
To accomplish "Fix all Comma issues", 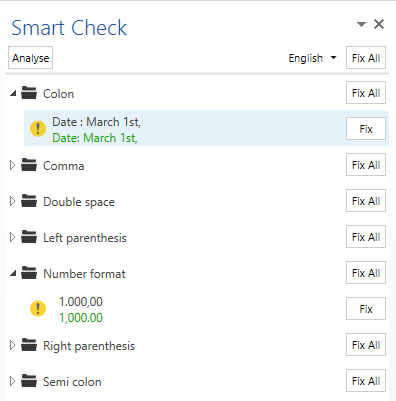I will [x=366, y=165].
